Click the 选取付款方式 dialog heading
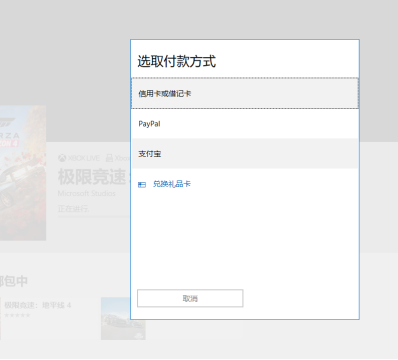Viewport: 398px width, 360px height. (177, 61)
